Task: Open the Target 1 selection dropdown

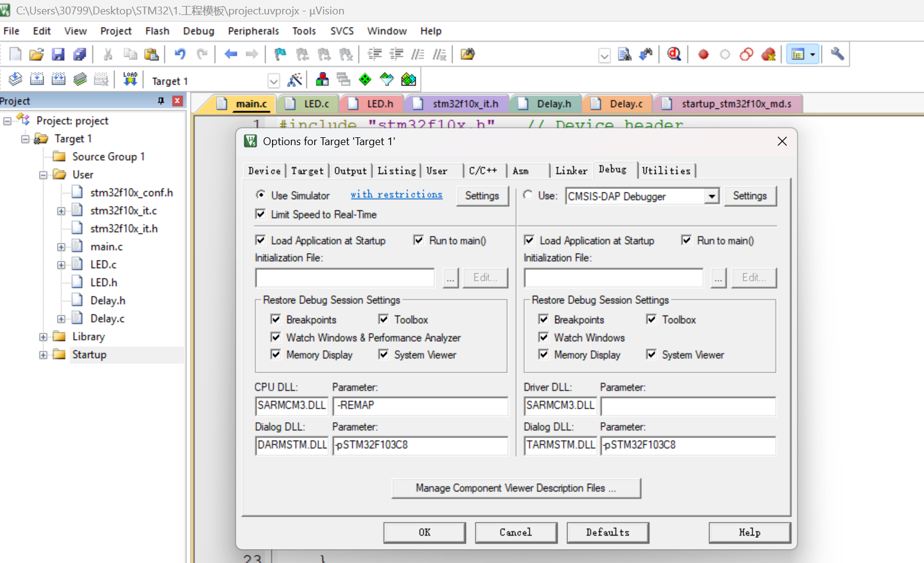Action: pyautogui.click(x=273, y=81)
